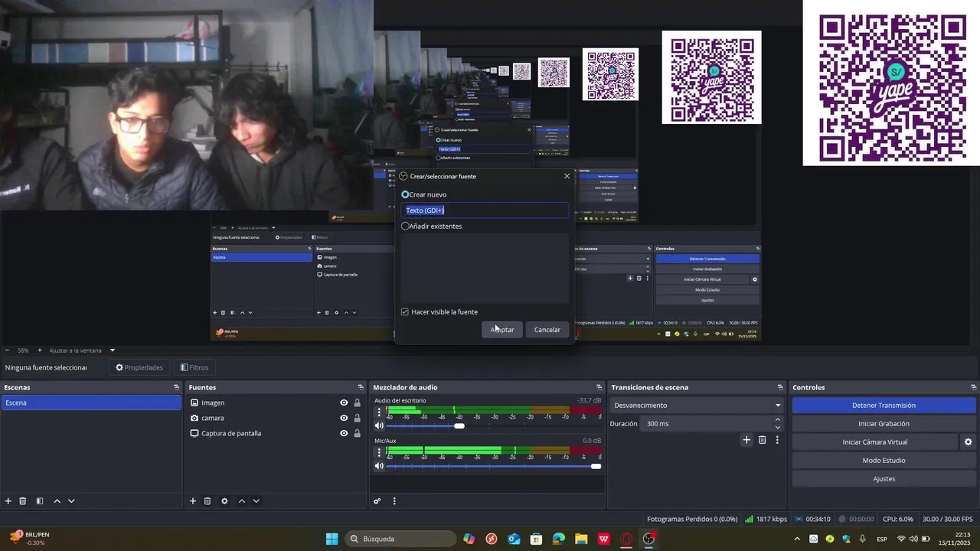980x551 pixels.
Task: Move scene down using the arrow icon
Action: [71, 501]
